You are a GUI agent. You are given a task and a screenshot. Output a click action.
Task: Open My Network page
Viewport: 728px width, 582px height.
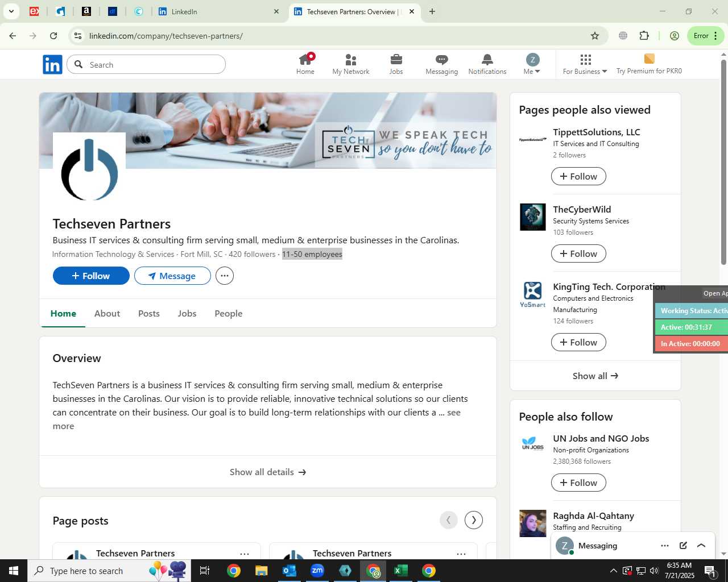[x=350, y=64]
